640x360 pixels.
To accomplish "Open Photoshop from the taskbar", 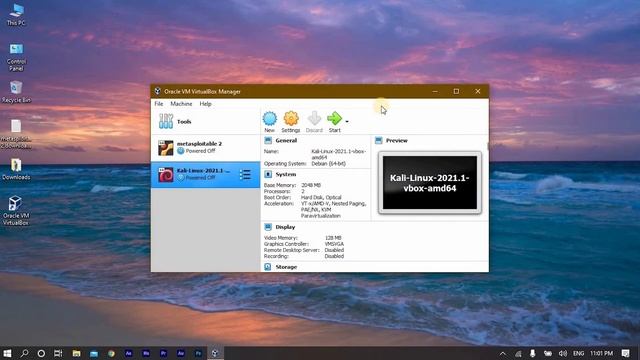I will [198, 353].
